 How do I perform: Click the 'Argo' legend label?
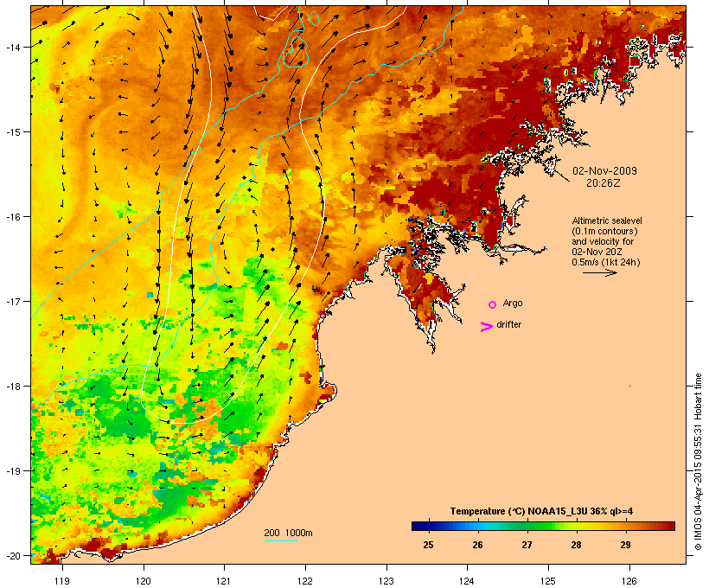pyautogui.click(x=513, y=303)
